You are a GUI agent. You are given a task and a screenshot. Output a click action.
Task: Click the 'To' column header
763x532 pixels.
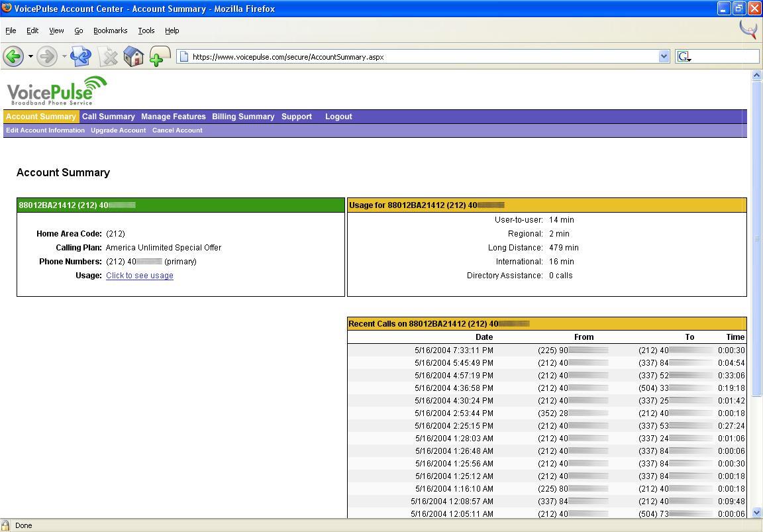tap(689, 337)
